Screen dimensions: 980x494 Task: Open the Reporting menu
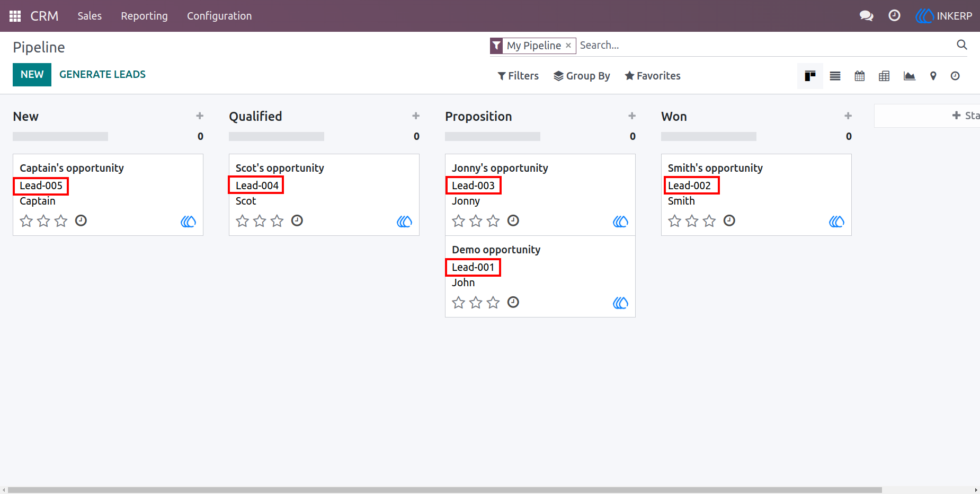click(144, 16)
